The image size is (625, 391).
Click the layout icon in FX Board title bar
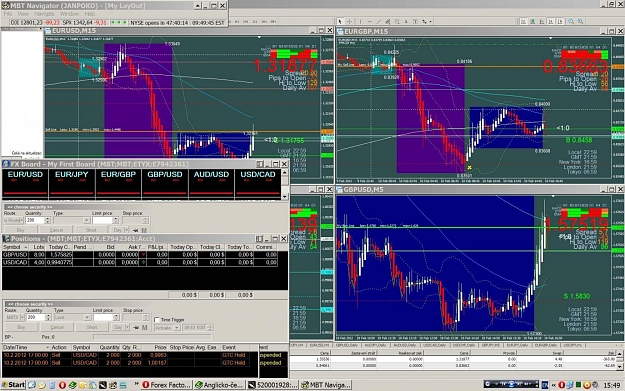point(260,164)
